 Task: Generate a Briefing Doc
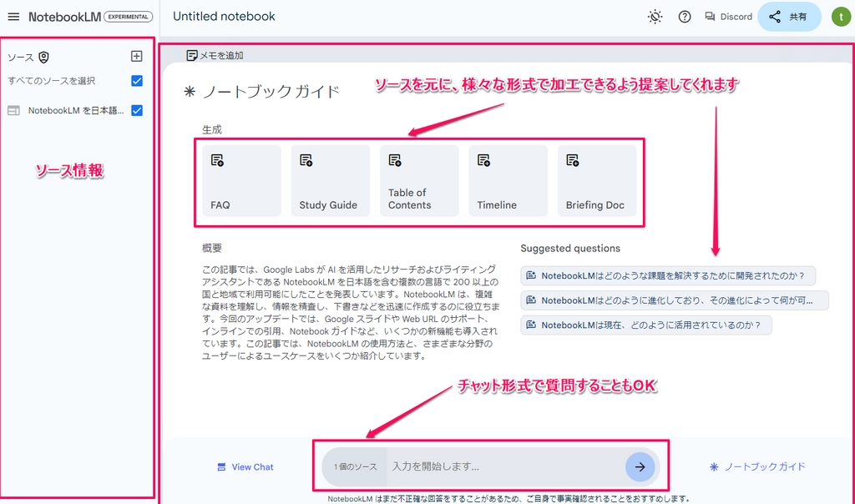pyautogui.click(x=597, y=180)
